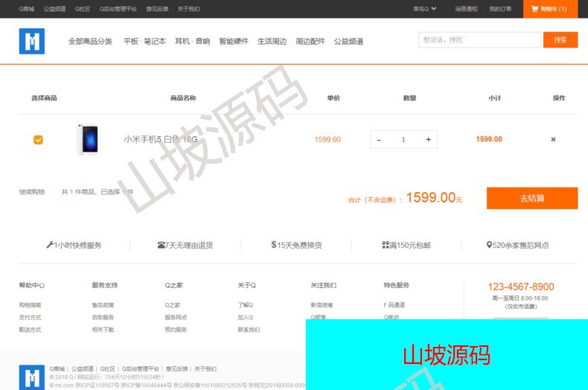
Task: Remove 小米手机5 with the × icon
Action: click(x=553, y=139)
